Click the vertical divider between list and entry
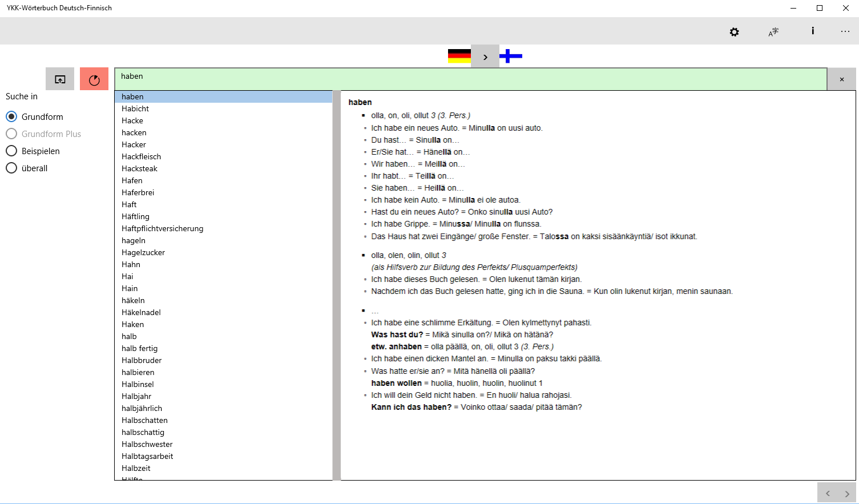The width and height of the screenshot is (859, 504). click(337, 285)
